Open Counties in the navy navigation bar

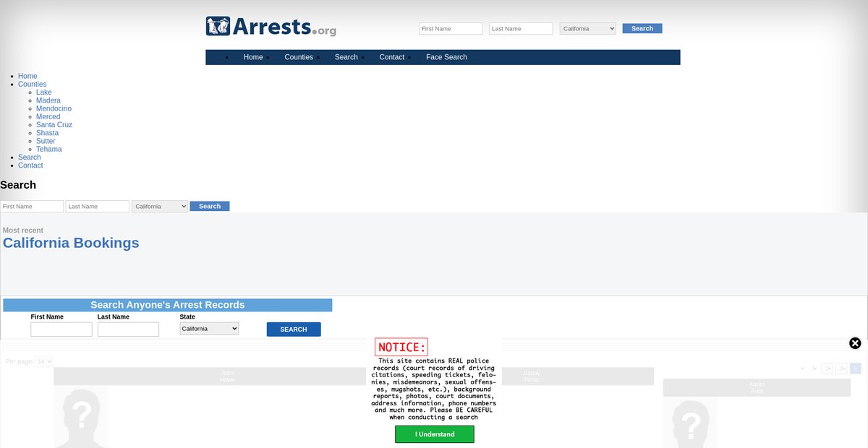[299, 57]
